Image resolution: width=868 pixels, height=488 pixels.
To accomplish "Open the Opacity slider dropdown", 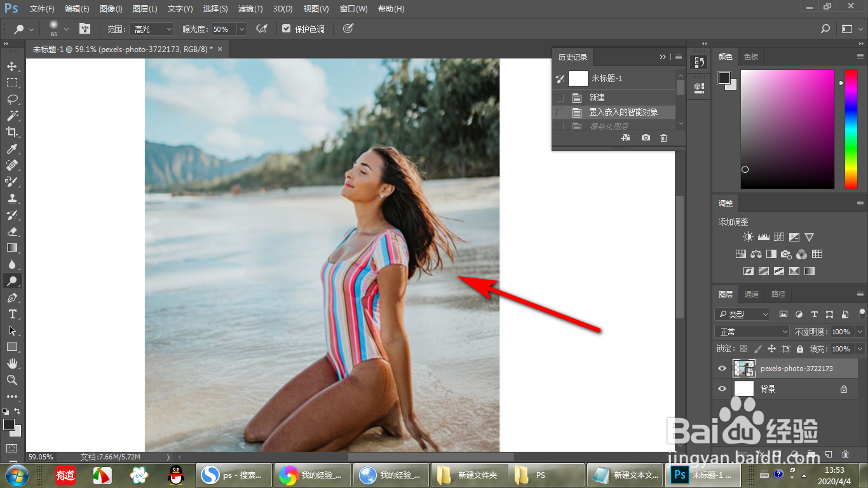I will click(860, 332).
